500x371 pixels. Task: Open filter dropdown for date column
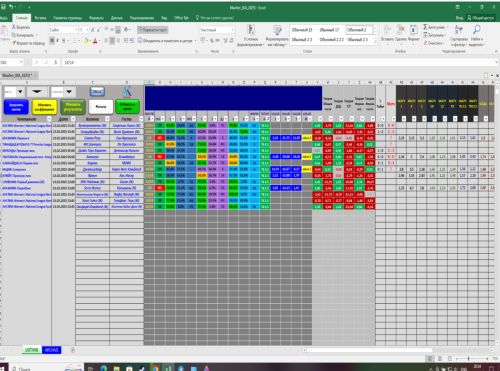[x=73, y=119]
